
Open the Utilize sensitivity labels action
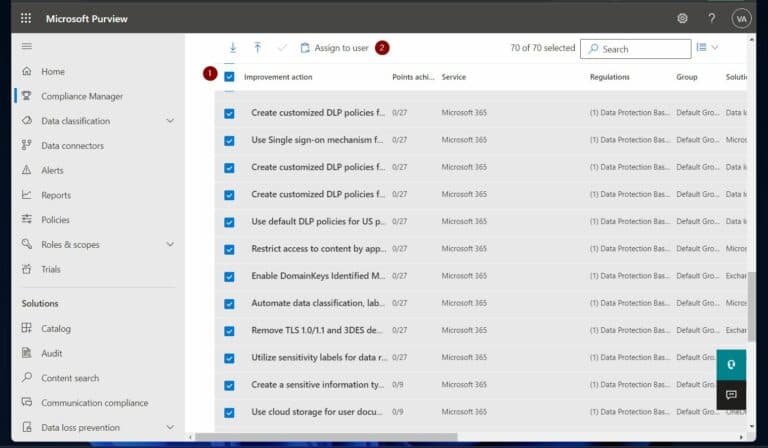319,357
